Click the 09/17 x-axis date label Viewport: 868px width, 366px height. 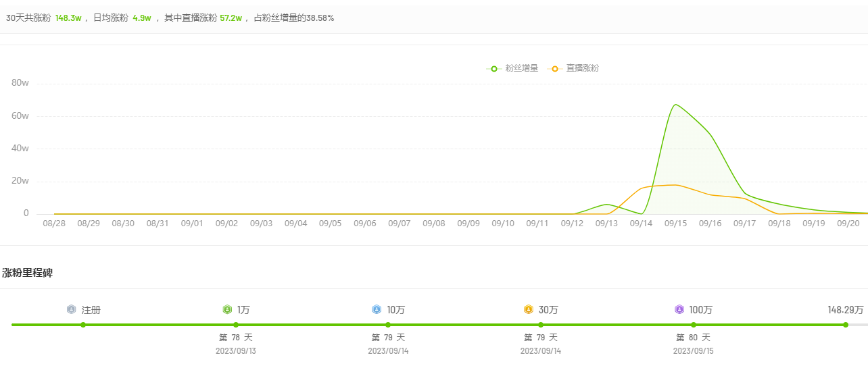point(744,223)
